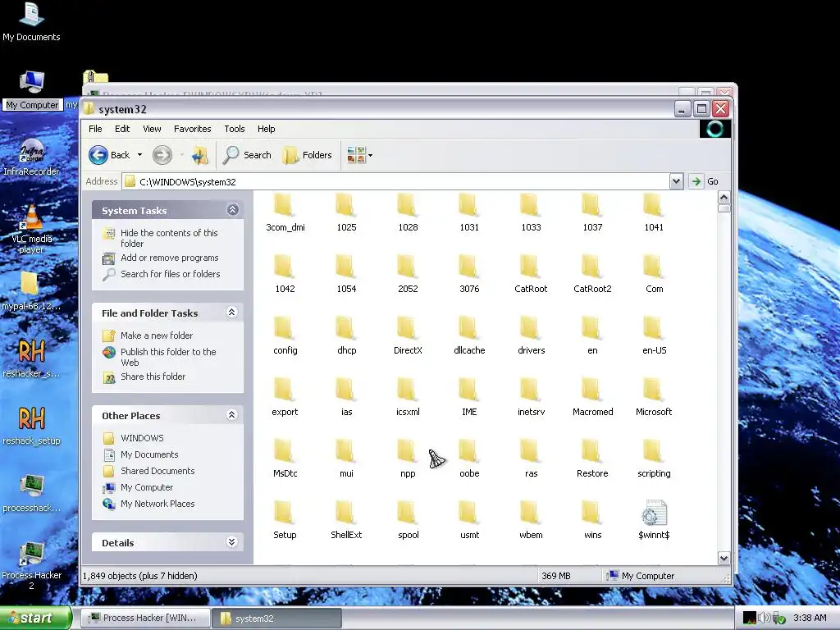Click the address path field

coord(396,181)
